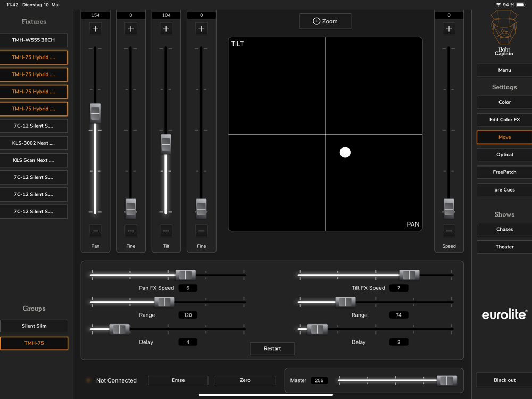Open the pre Cues page

tap(504, 190)
